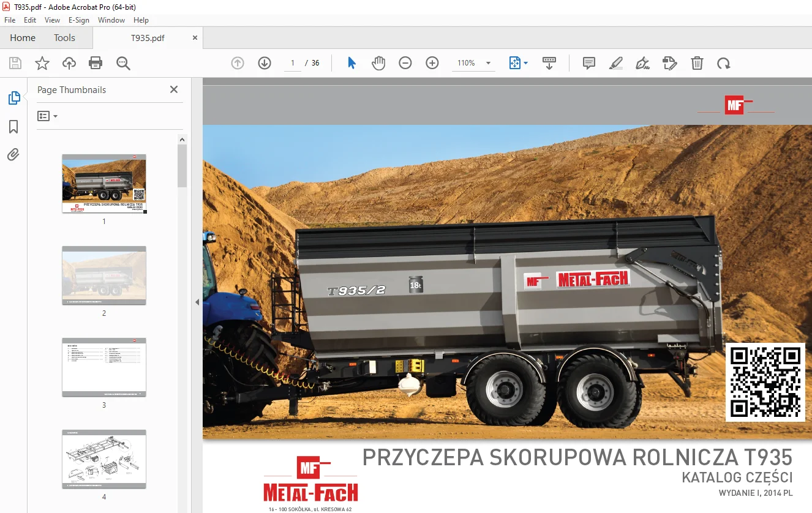Select page 4 thumbnail
The width and height of the screenshot is (812, 513).
104,459
